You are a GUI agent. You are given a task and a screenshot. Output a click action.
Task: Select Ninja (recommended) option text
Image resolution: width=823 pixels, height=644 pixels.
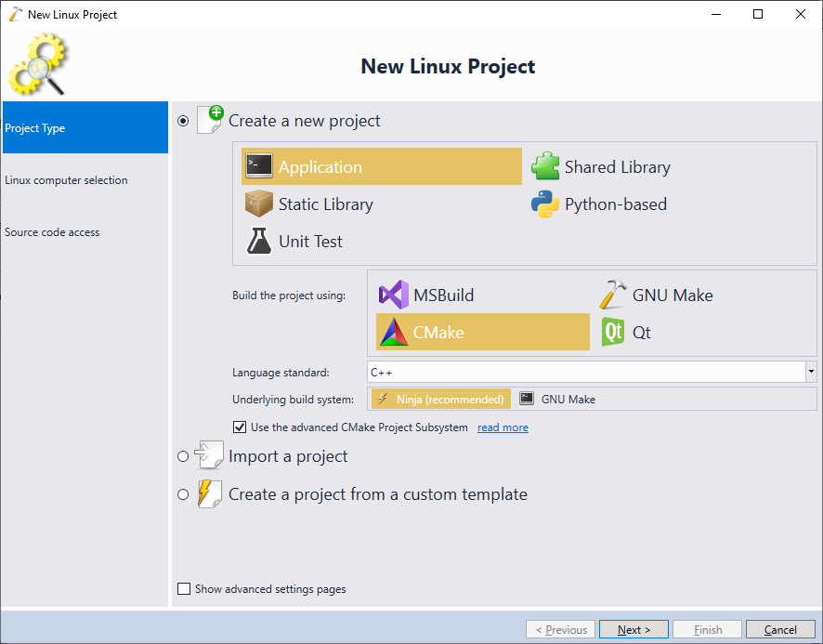coord(450,400)
